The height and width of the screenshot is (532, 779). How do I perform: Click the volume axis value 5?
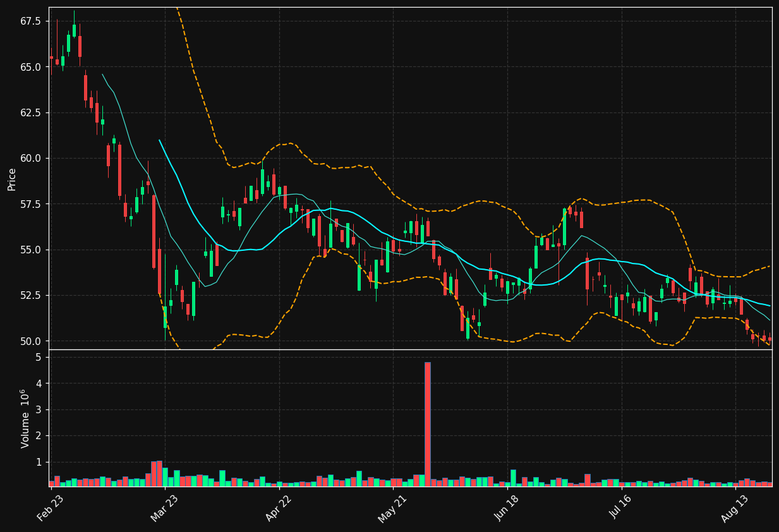coord(39,358)
